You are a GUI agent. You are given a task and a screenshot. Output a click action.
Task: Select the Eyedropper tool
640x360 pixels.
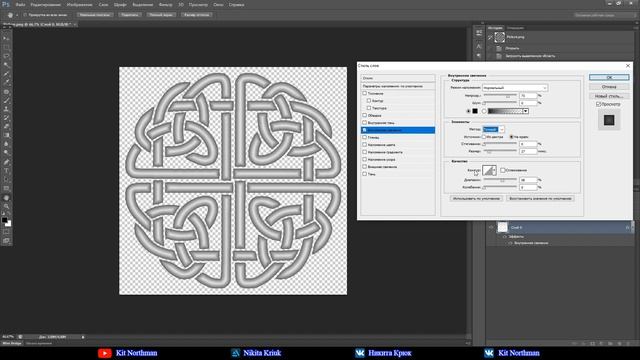click(6, 83)
